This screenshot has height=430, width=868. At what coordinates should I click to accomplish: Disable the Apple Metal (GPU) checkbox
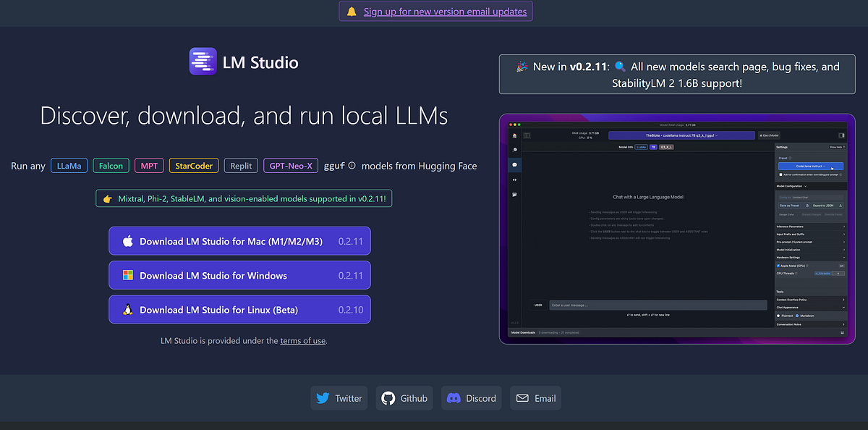(778, 266)
